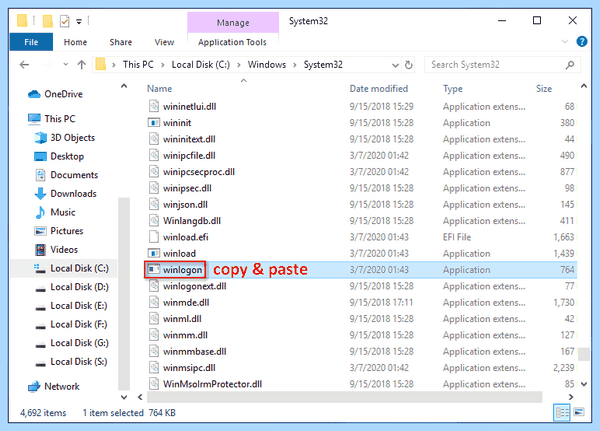Screen dimensions: 600x431
Task: Sort by the Name column header
Action: pyautogui.click(x=160, y=89)
